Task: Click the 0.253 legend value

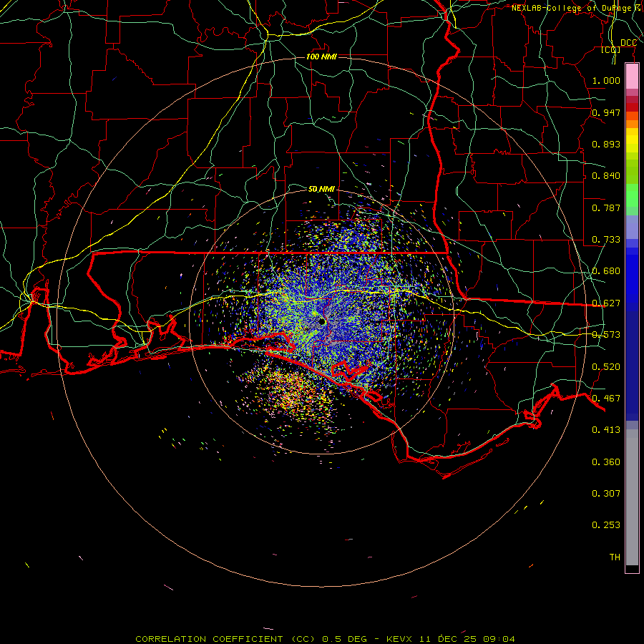Action: tap(606, 525)
